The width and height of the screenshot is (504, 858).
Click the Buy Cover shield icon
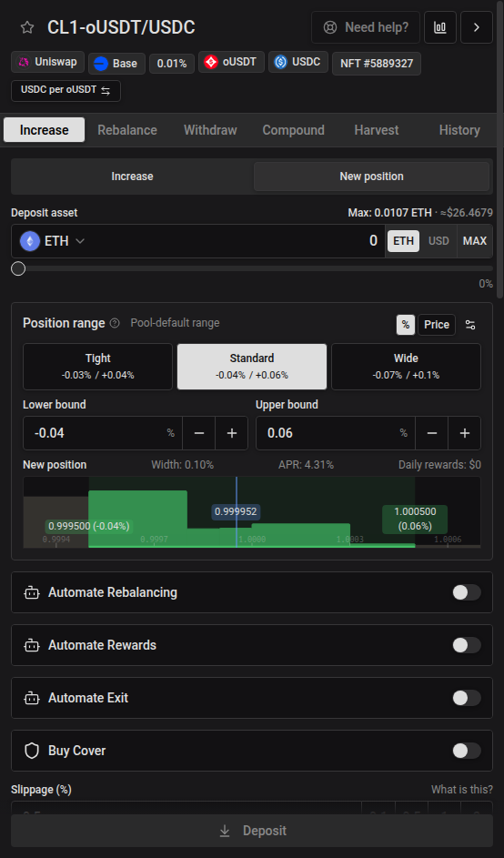pyautogui.click(x=32, y=751)
